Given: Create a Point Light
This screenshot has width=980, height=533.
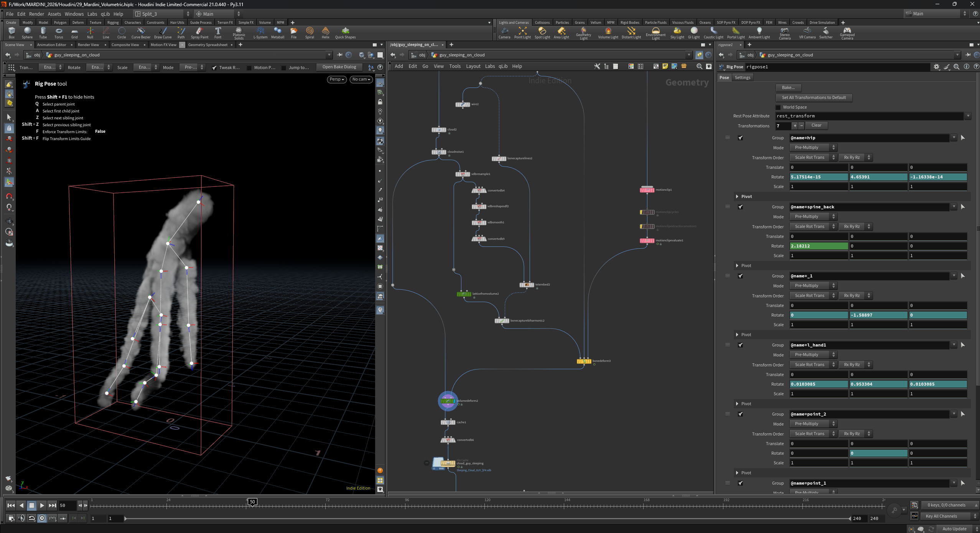Looking at the screenshot, I should point(522,33).
